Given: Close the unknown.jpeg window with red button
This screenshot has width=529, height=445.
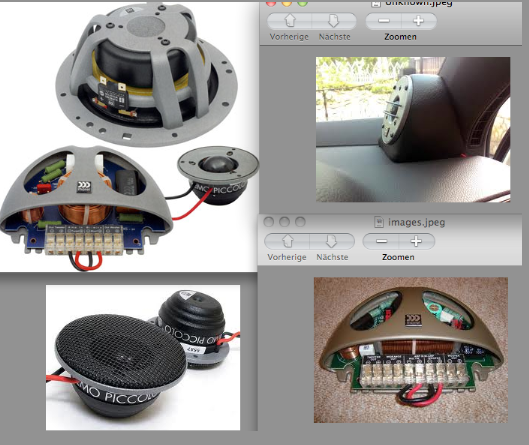Looking at the screenshot, I should point(271,3).
